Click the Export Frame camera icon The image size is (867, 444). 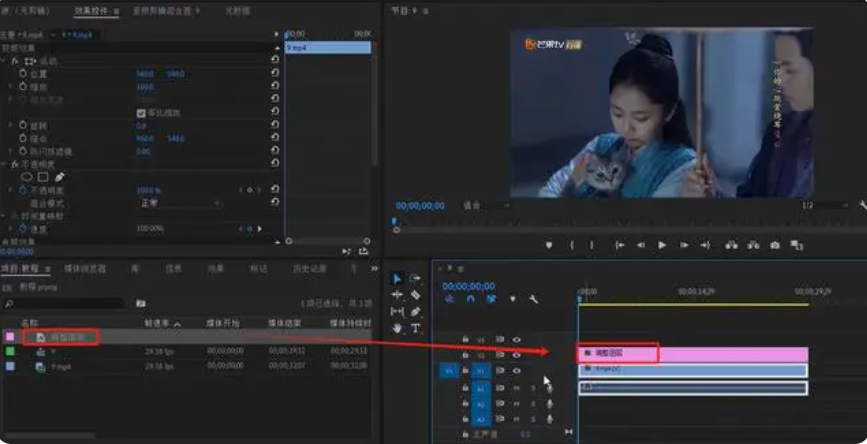pos(775,245)
